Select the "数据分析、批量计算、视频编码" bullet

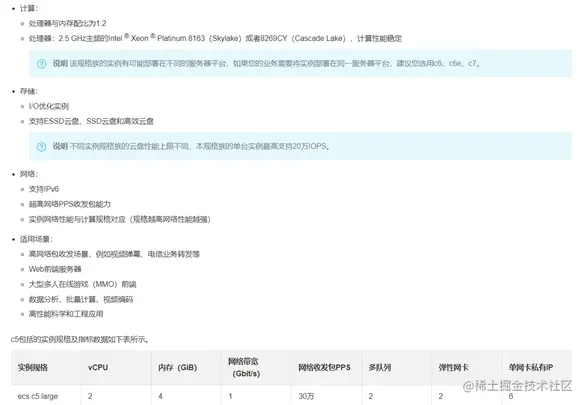[81, 299]
